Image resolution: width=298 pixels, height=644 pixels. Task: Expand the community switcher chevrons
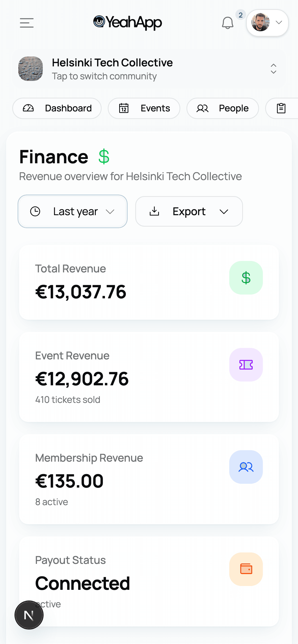274,69
